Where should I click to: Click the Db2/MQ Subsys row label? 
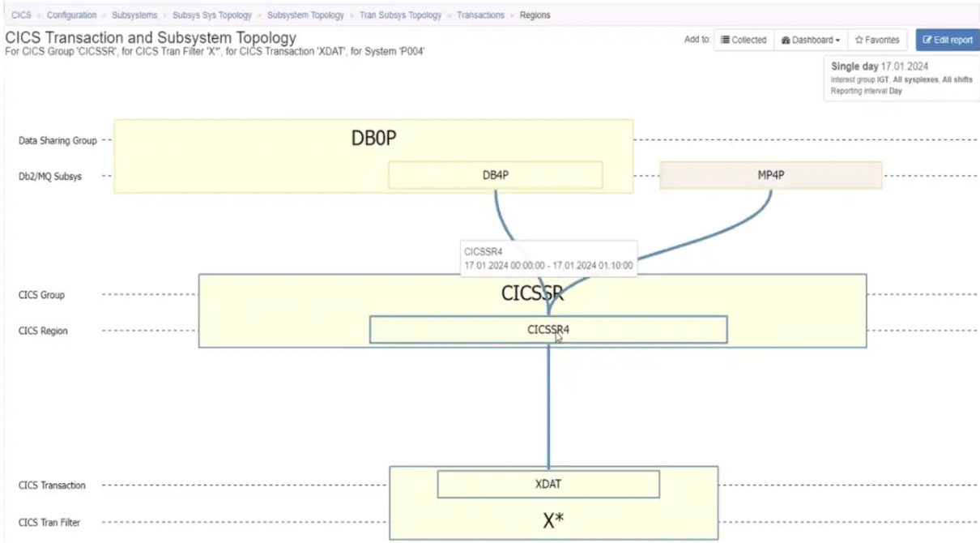50,176
